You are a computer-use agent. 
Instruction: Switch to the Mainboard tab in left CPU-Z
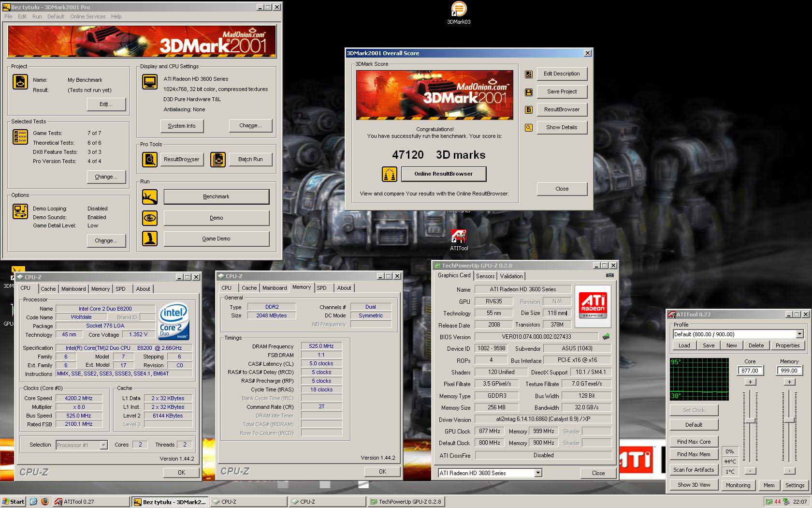[x=73, y=289]
